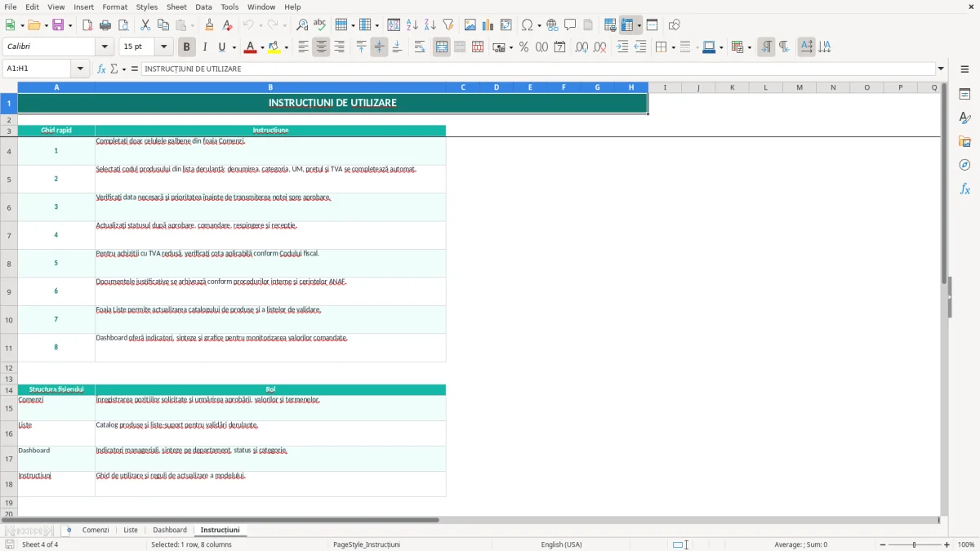
Task: Insert or edit Pivot Table icon
Action: tap(506, 24)
